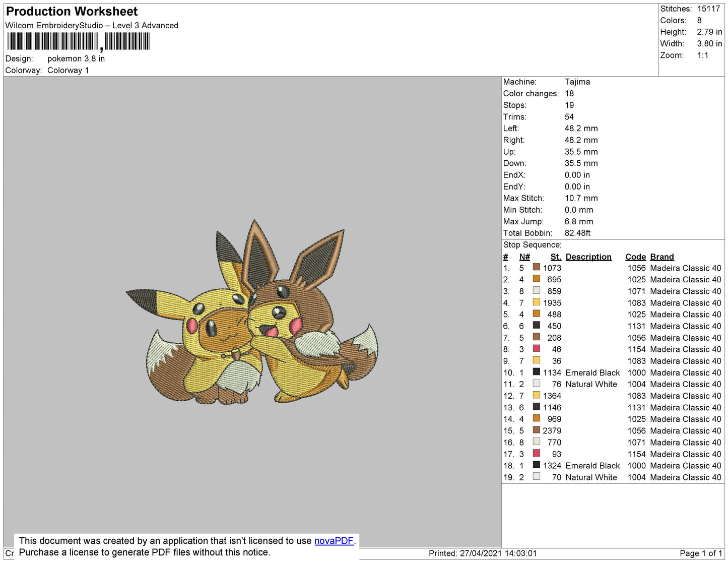Click thread code 1083 in row 9
Screen dimensions: 728x563
click(x=636, y=361)
